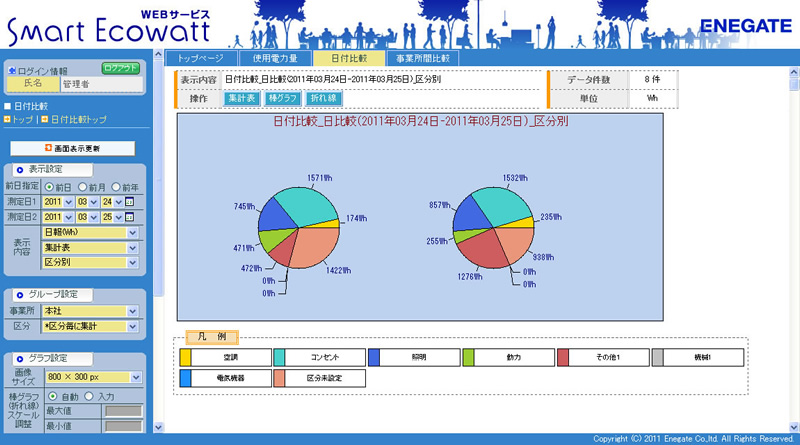This screenshot has width=800, height=445.
Task: Select the 前日 radio option
Action: coord(49,187)
